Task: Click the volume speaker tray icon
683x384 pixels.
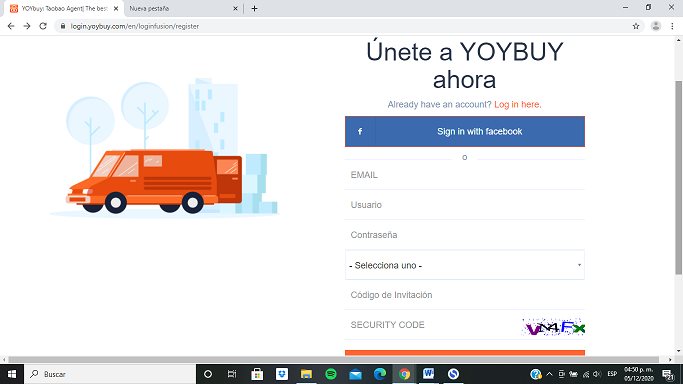Action: point(597,374)
